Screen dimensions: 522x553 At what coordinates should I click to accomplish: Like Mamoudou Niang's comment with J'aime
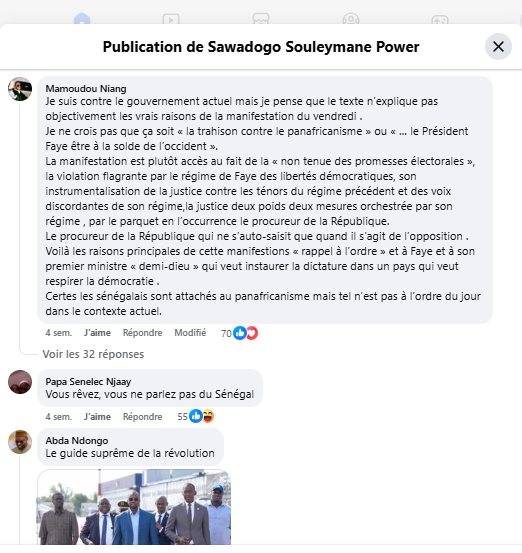coord(97,333)
